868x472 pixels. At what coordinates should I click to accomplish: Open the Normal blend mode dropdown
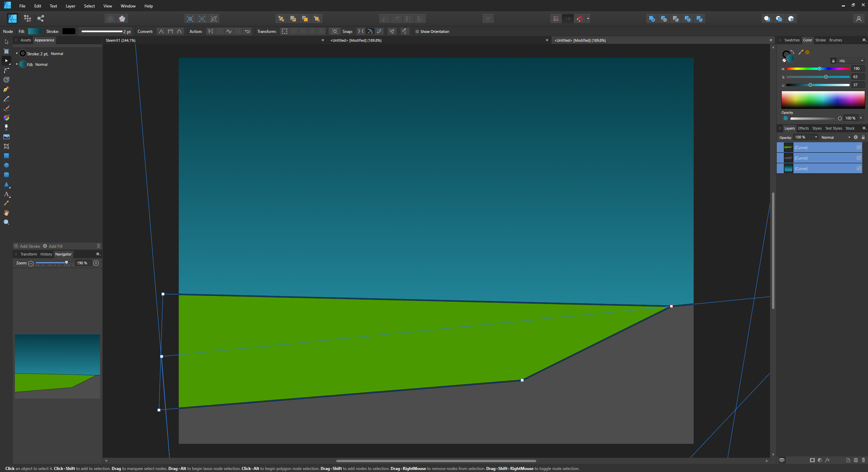point(835,137)
